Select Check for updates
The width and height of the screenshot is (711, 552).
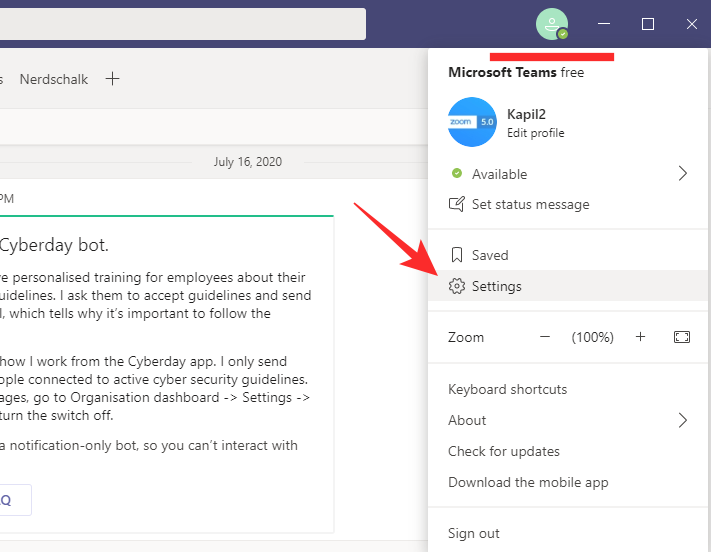tap(503, 451)
